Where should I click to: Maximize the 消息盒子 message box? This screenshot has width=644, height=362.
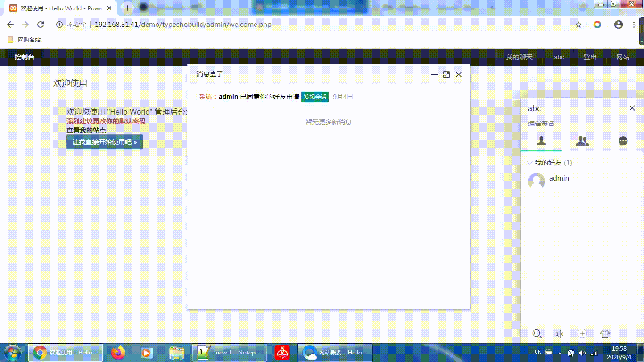tap(446, 74)
